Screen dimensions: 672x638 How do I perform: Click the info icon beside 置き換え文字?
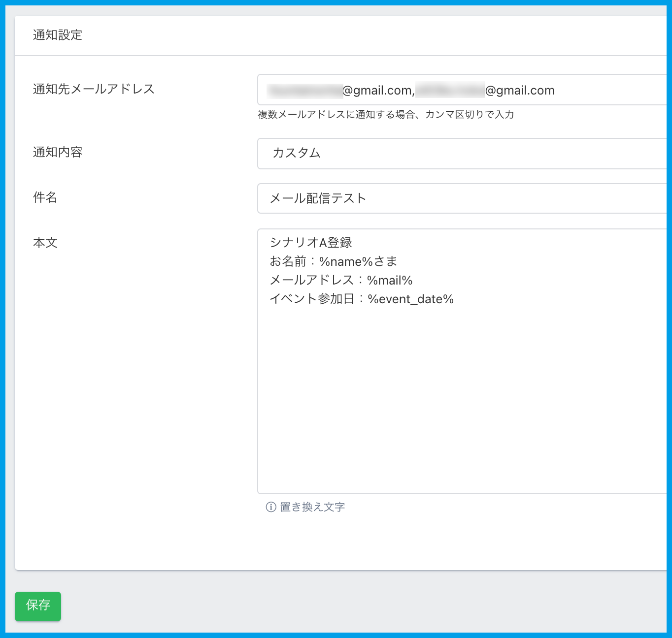(x=270, y=507)
